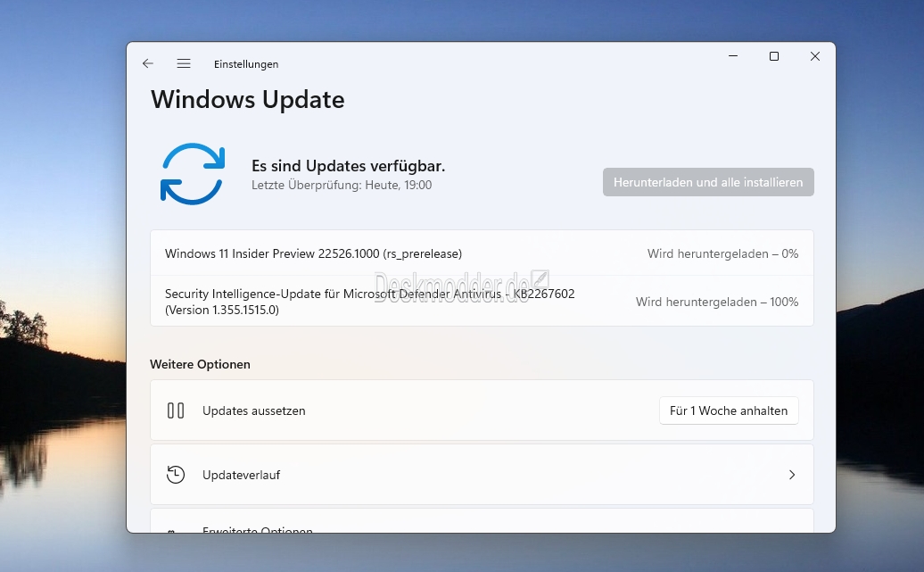Click the status 'Wird heruntergeladen – 0%'
Image resolution: width=924 pixels, height=572 pixels.
pos(723,253)
